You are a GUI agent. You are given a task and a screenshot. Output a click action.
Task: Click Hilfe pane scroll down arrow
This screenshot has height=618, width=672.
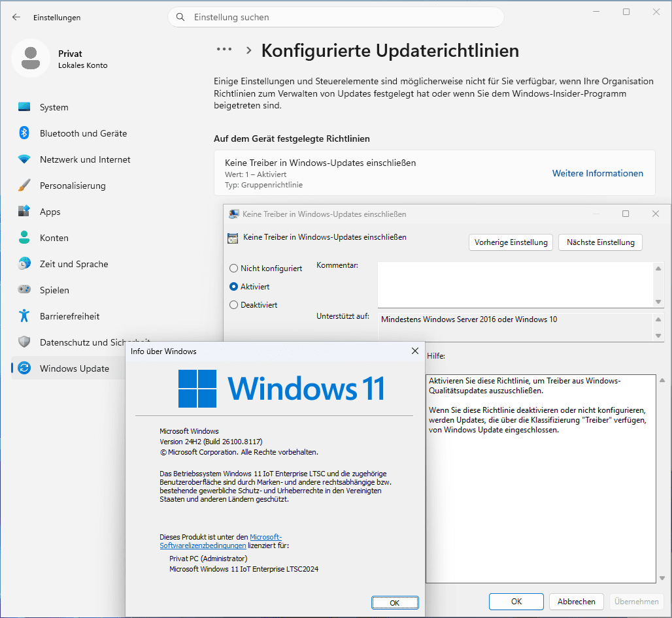(x=662, y=578)
